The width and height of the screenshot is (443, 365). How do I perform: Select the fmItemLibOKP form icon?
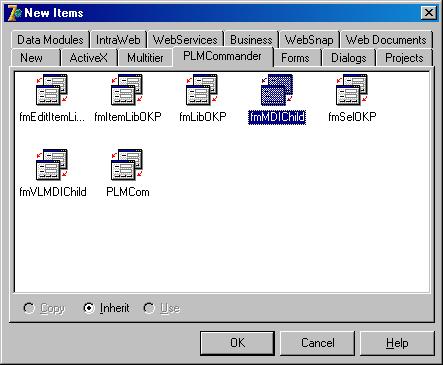[127, 89]
